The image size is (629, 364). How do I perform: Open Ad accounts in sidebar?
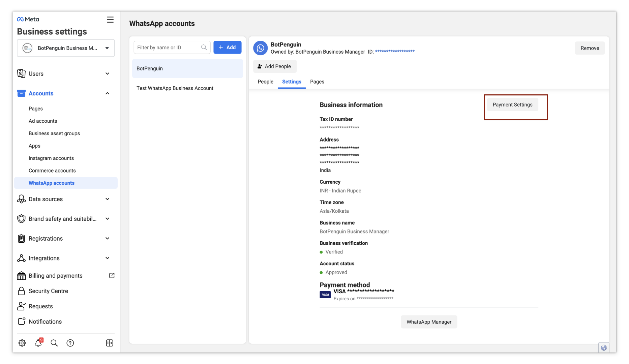click(x=43, y=121)
